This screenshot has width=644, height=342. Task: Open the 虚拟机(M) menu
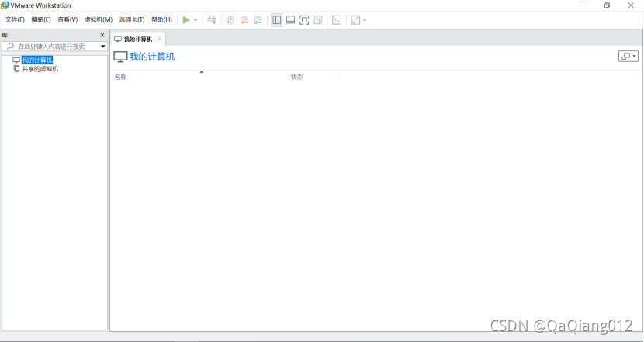[99, 19]
